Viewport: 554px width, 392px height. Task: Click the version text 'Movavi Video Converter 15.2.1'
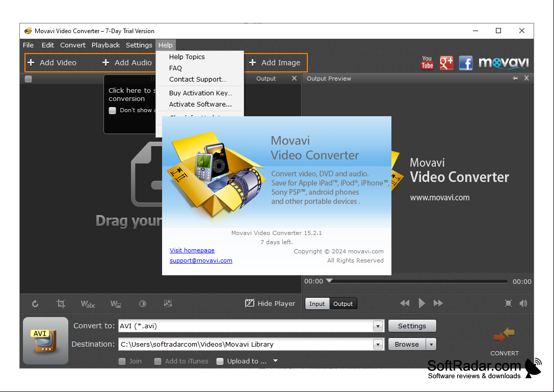point(276,233)
